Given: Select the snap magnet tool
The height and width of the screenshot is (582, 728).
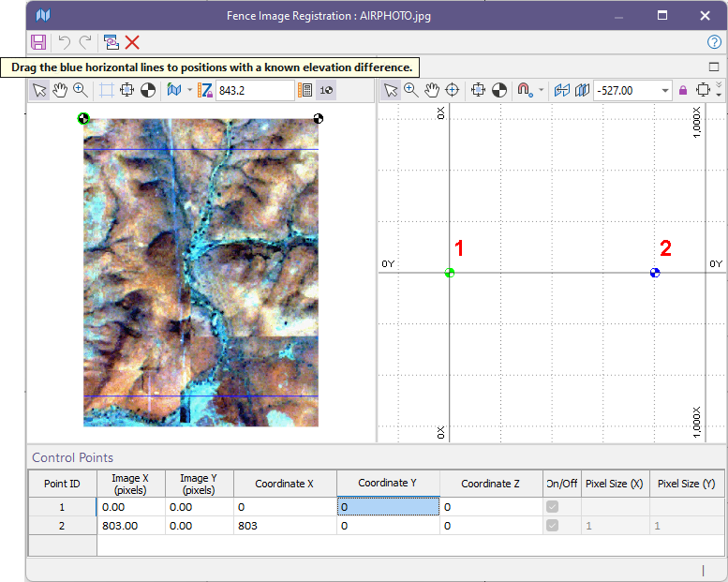Looking at the screenshot, I should (x=524, y=90).
